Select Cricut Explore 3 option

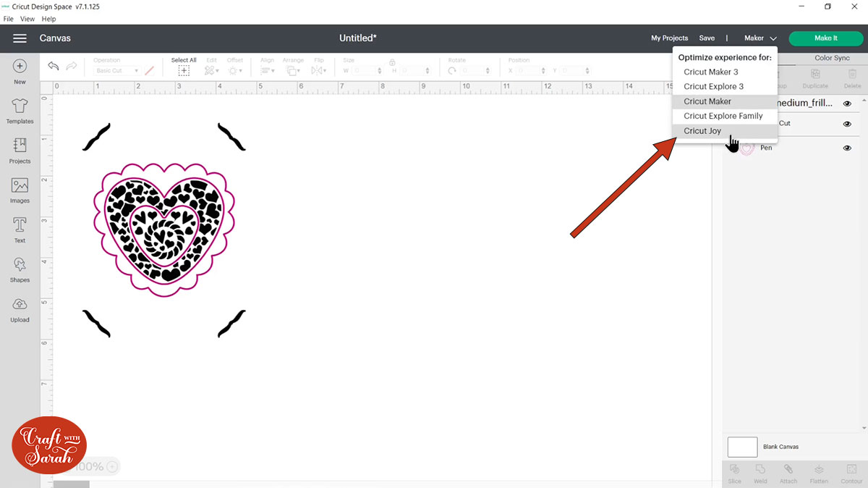pyautogui.click(x=725, y=86)
